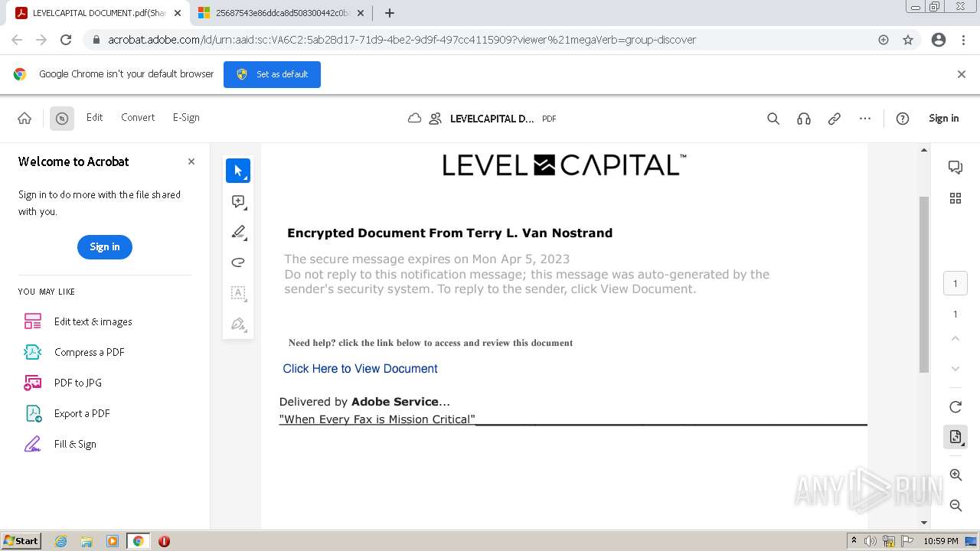Screen dimensions: 980x551
Task: Open the Convert menu
Action: coord(138,117)
